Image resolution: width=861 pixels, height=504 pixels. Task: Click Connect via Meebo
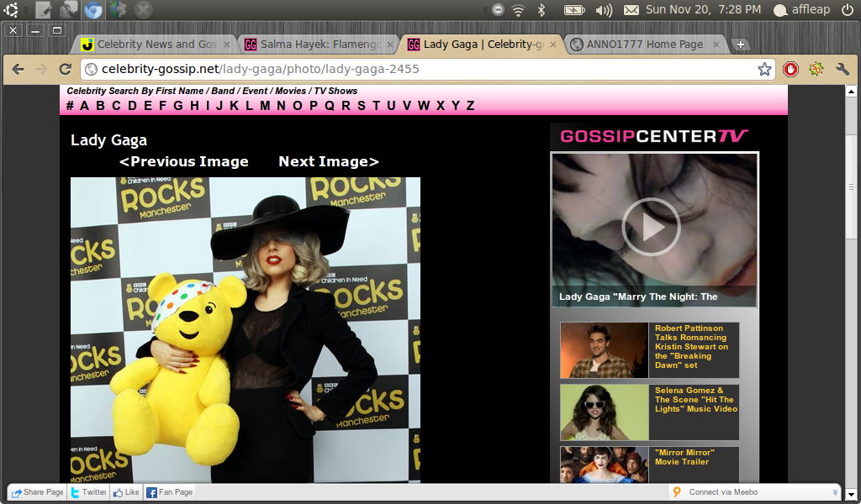coord(722,492)
